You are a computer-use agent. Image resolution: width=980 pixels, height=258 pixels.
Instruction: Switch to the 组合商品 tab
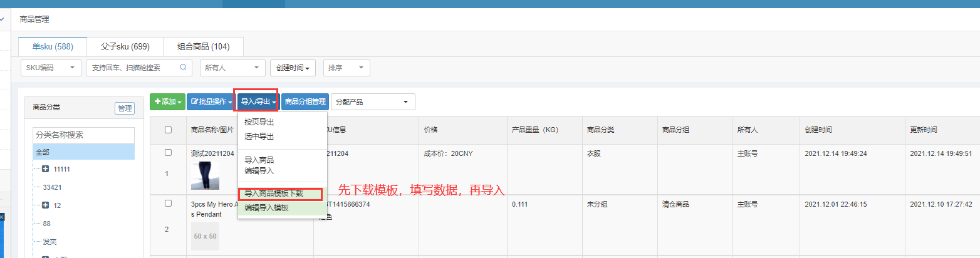(203, 47)
